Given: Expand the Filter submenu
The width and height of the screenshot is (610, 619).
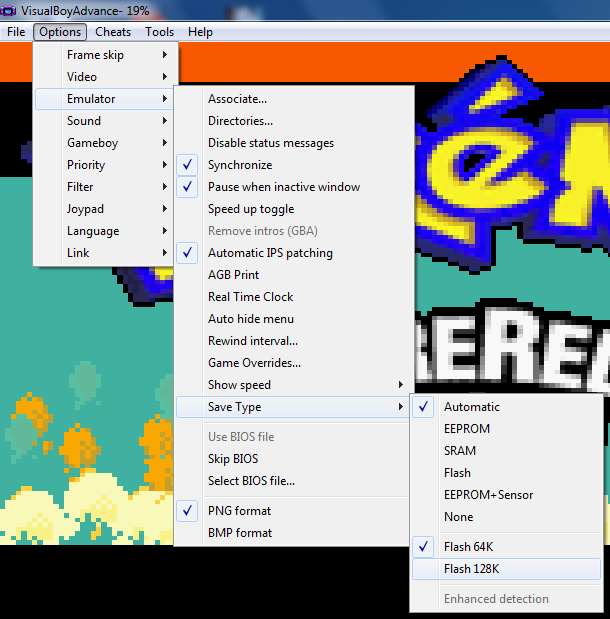Looking at the screenshot, I should [x=104, y=187].
